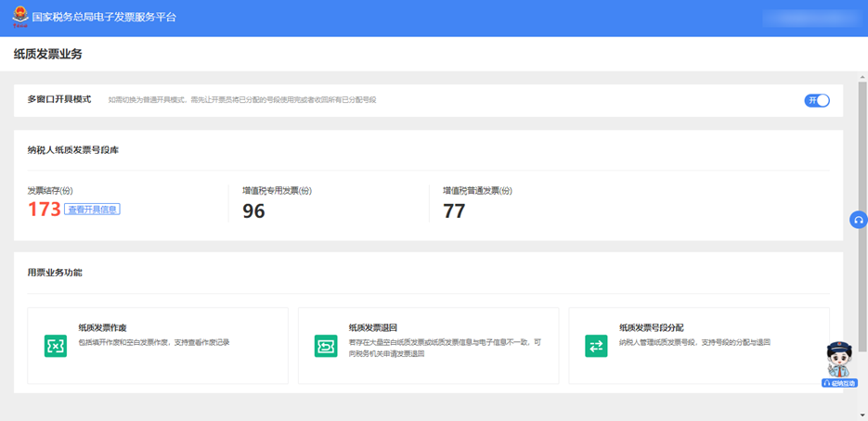Open the blurred user account area in header

click(810, 18)
